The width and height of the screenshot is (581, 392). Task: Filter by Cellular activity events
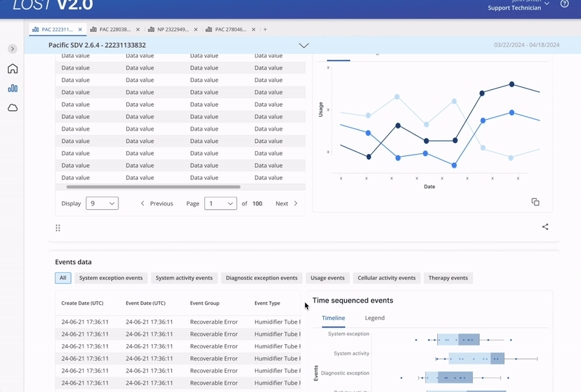386,278
